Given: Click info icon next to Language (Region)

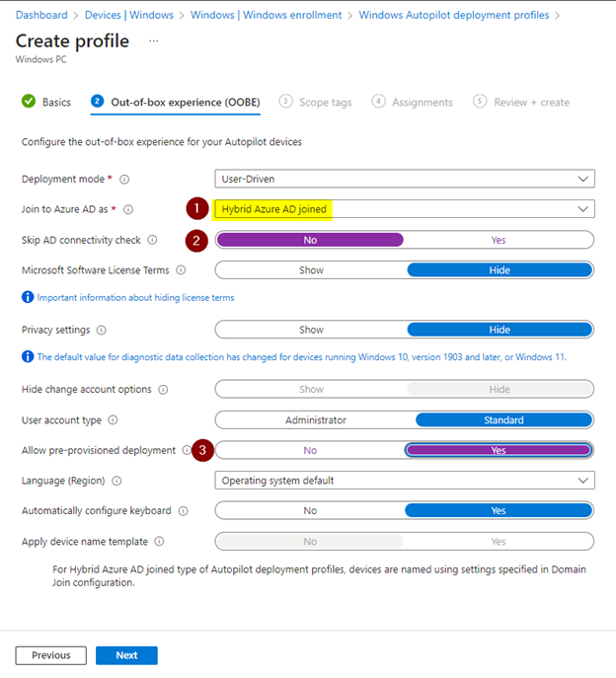Looking at the screenshot, I should (x=116, y=481).
